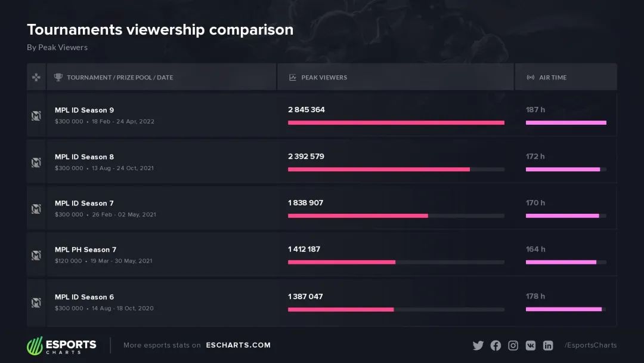This screenshot has height=363, width=644.
Task: Click the Twitter bird icon
Action: (478, 345)
